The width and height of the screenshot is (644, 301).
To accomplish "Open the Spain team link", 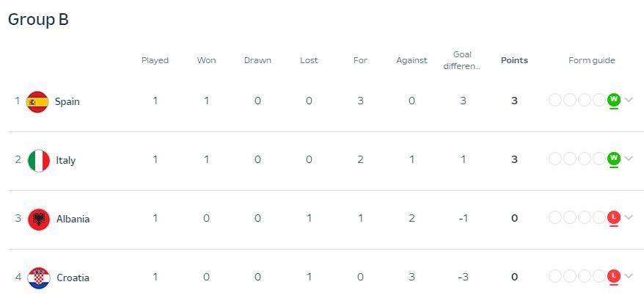I will point(67,101).
